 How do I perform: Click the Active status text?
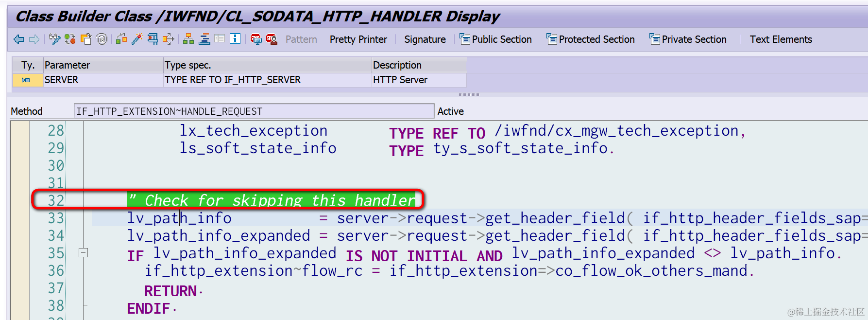(x=451, y=111)
